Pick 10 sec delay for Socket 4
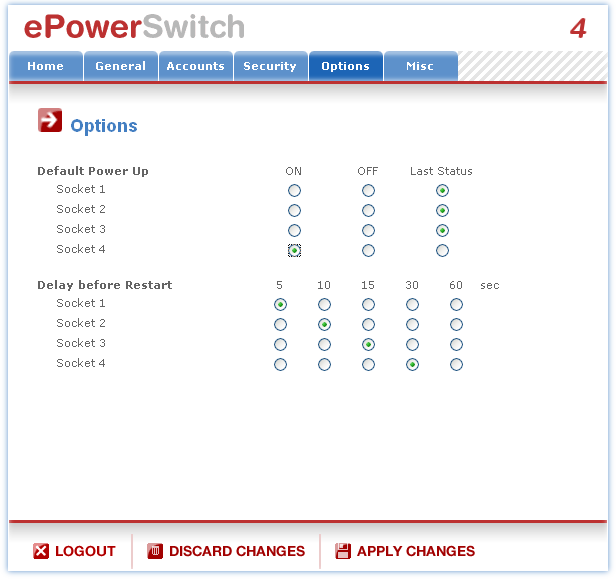 coord(324,364)
